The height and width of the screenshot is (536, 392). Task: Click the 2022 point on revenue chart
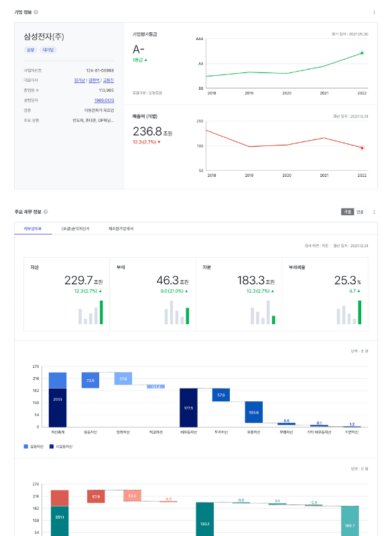pyautogui.click(x=362, y=148)
